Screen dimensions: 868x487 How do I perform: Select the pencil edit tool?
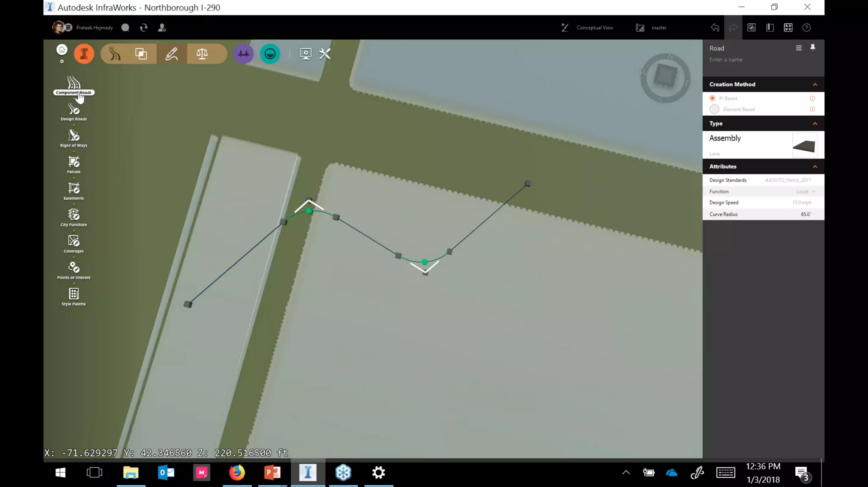click(172, 54)
